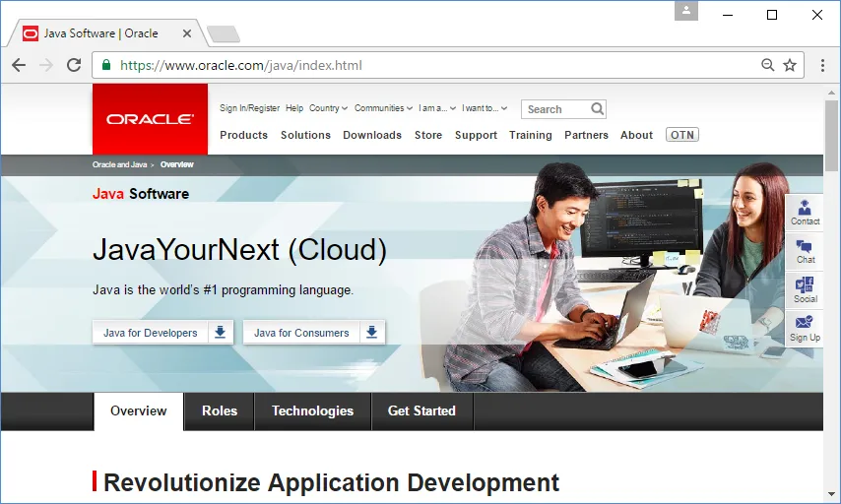841x504 pixels.
Task: Expand the Communities dropdown
Action: point(383,108)
